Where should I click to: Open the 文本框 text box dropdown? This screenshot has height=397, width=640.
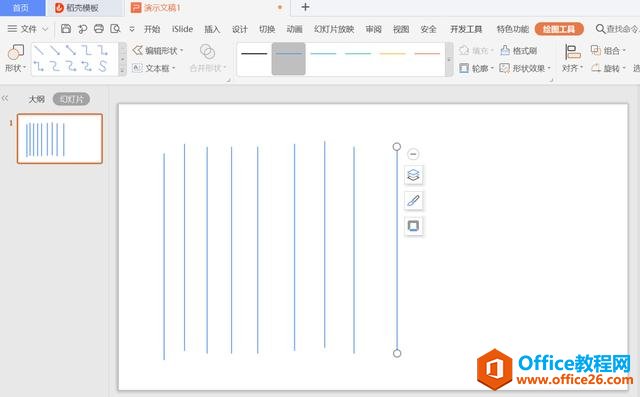tap(154, 68)
